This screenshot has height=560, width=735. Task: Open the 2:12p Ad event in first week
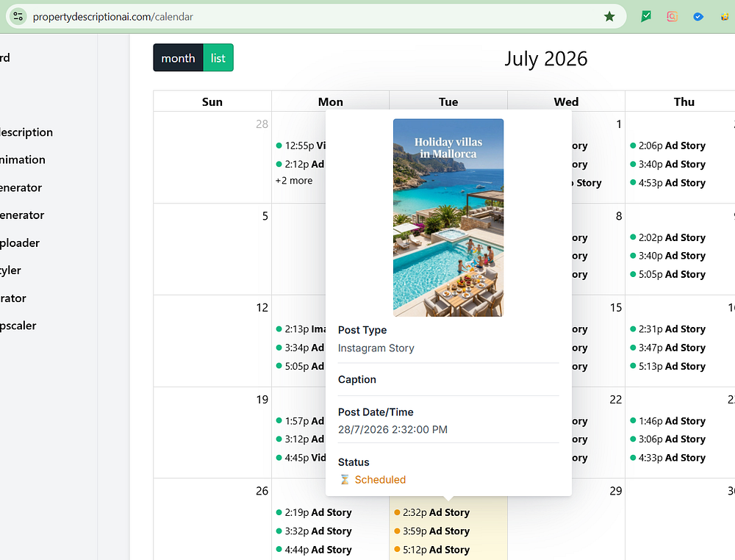[300, 164]
